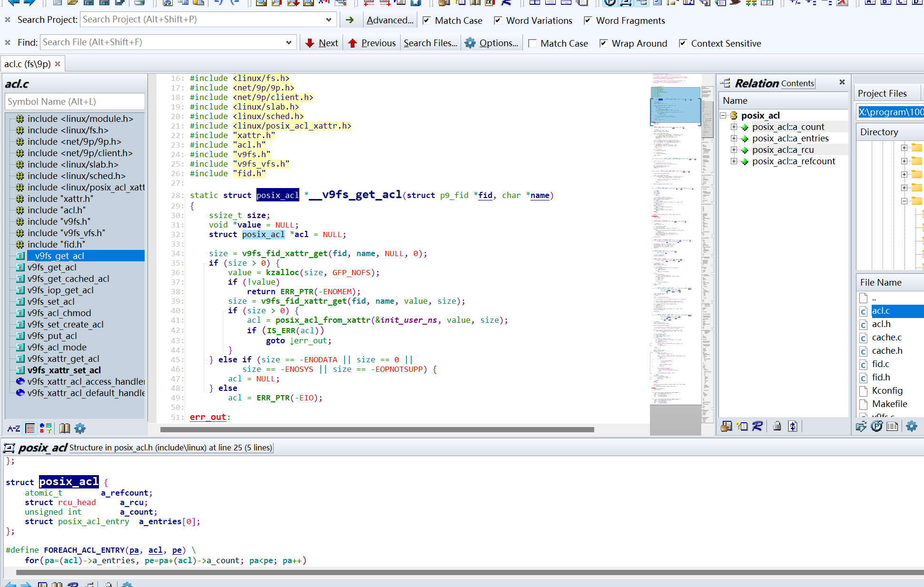Click the symbol list view icon
Viewport: 924px width, 587px height.
[30, 428]
